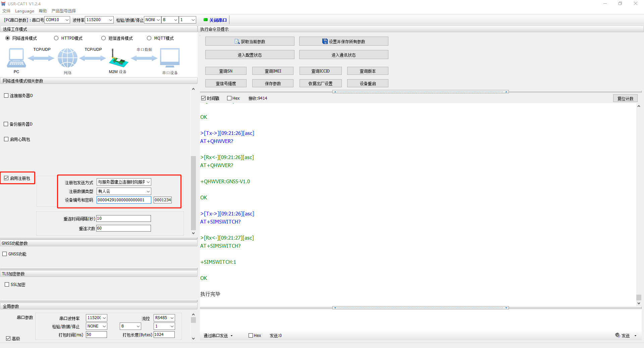
Task: Click the get current parameters icon
Action: (x=237, y=42)
